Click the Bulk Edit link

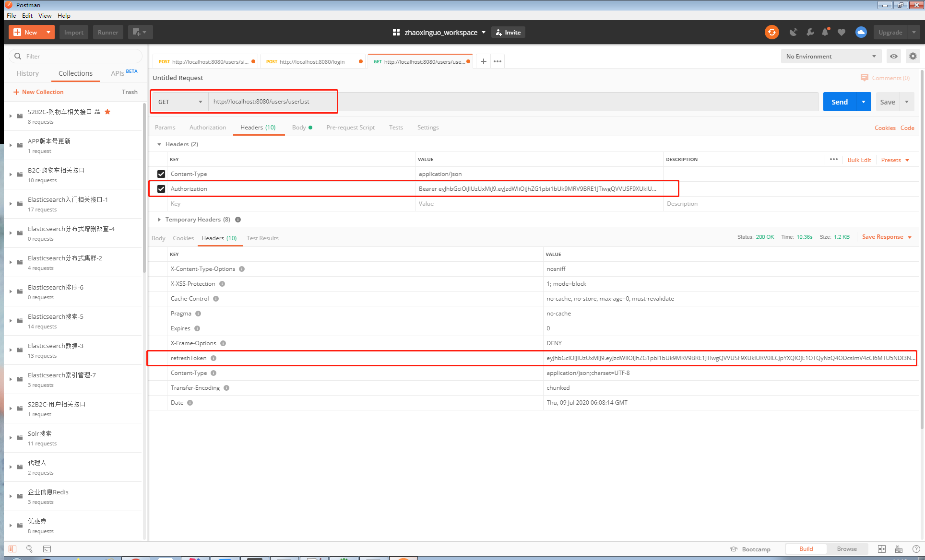point(859,160)
